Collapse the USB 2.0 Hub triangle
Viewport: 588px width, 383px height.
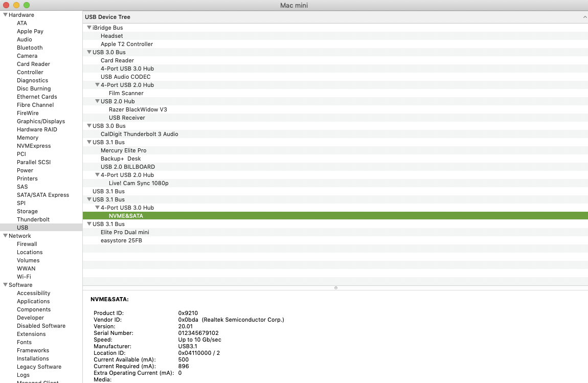click(x=98, y=101)
